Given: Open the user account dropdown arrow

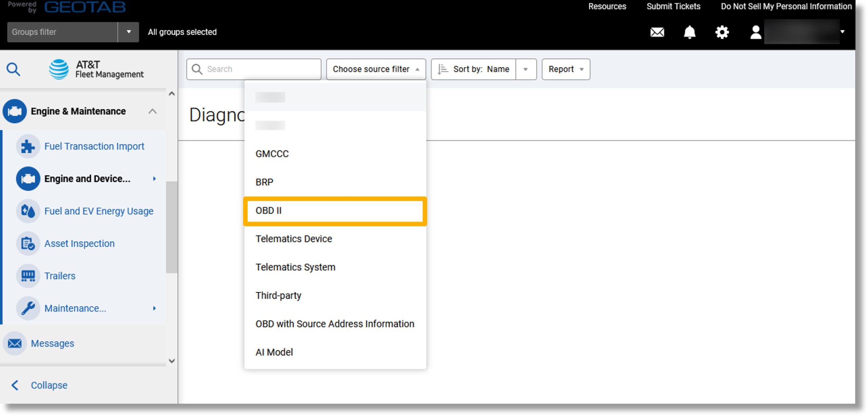Looking at the screenshot, I should (x=843, y=32).
